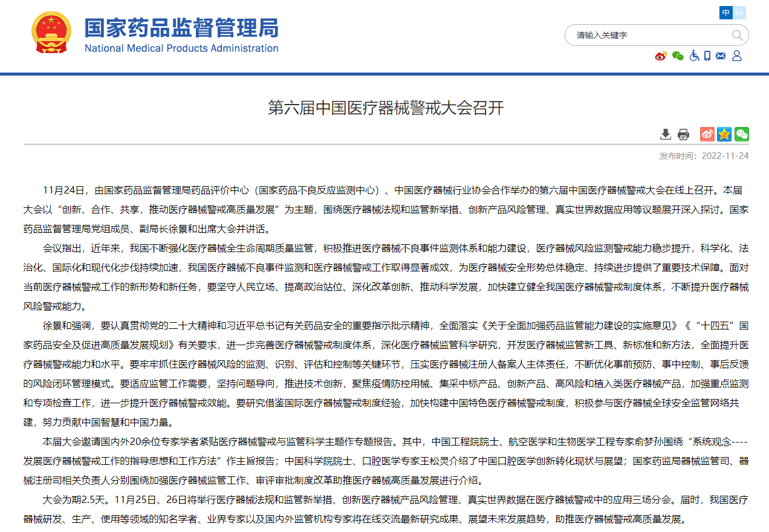
Task: Print this article
Action: pyautogui.click(x=683, y=134)
